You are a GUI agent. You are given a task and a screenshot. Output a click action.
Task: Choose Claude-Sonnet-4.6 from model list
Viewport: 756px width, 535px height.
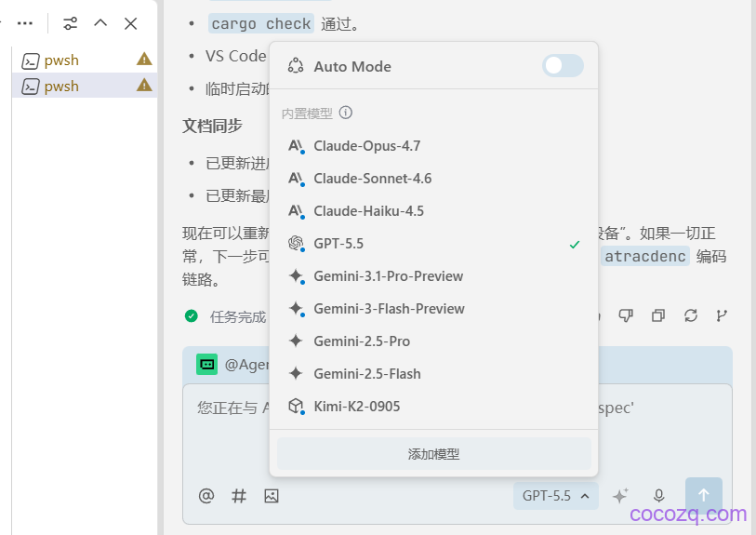(433, 179)
